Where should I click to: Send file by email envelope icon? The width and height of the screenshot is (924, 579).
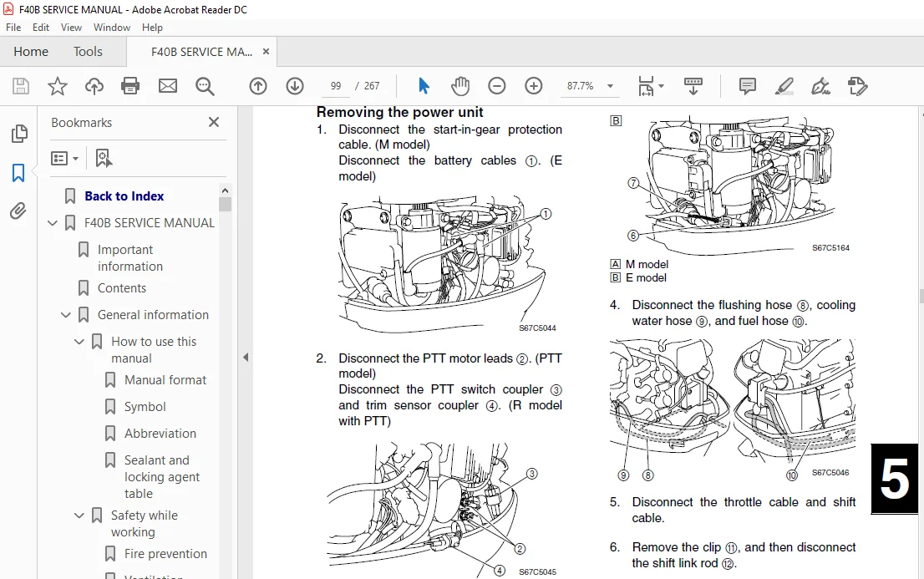(168, 86)
